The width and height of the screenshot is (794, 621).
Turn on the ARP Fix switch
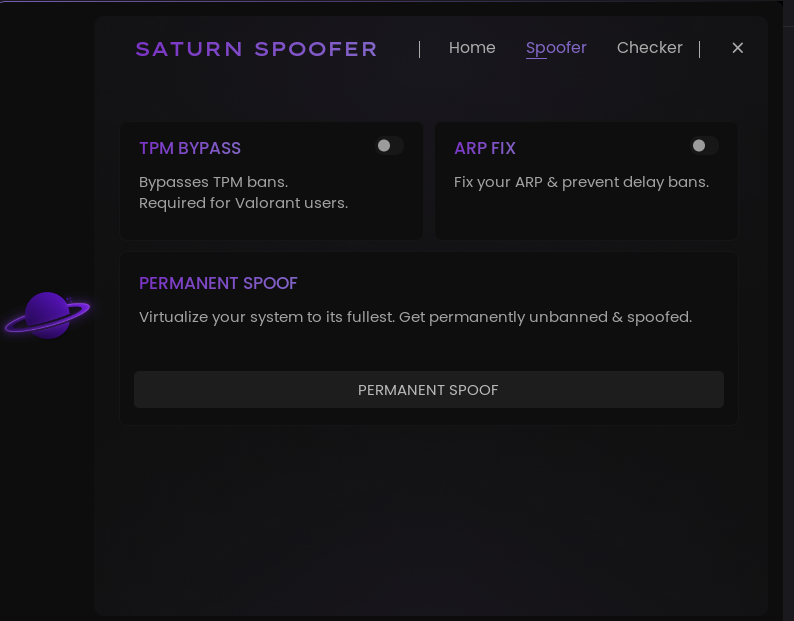[x=704, y=146]
